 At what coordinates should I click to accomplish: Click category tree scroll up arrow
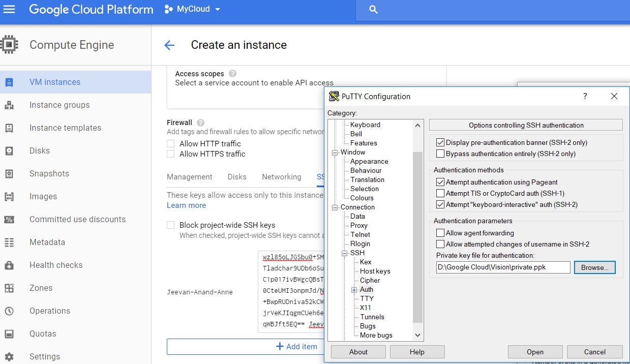[x=418, y=125]
